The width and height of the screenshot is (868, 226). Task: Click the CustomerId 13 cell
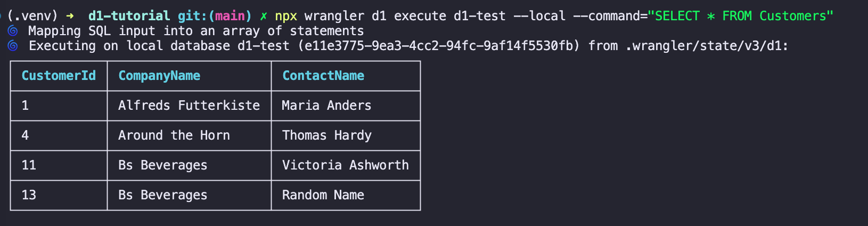(29, 195)
